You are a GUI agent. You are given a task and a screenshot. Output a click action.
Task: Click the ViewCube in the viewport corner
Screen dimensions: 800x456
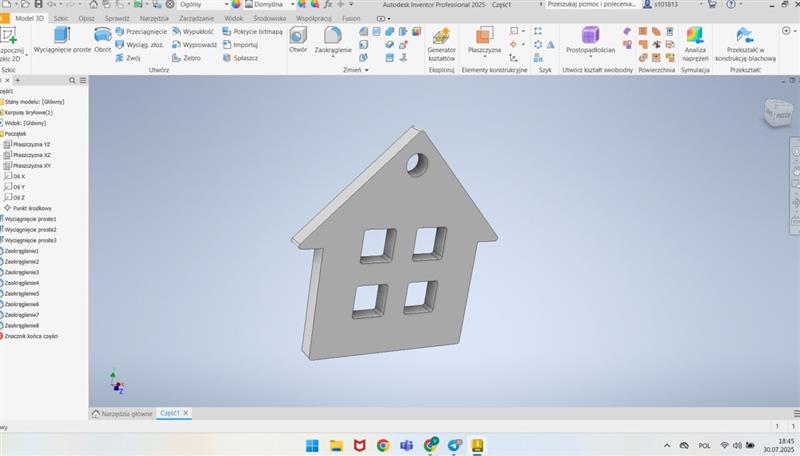778,113
